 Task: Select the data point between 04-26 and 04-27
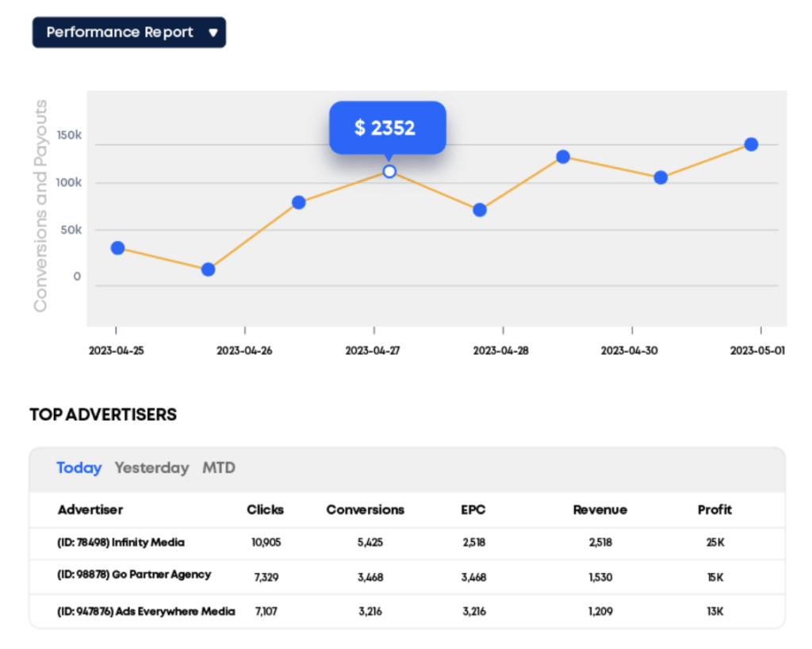[x=298, y=203]
